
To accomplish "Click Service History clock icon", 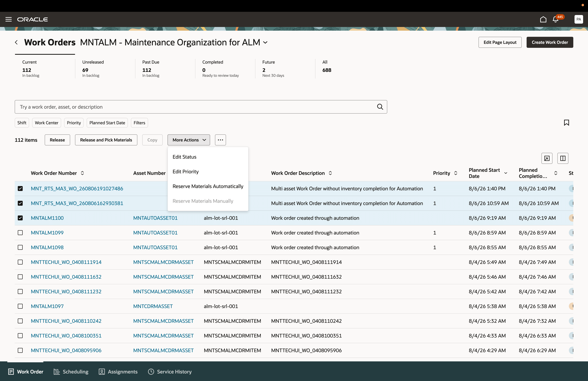I will [x=151, y=372].
